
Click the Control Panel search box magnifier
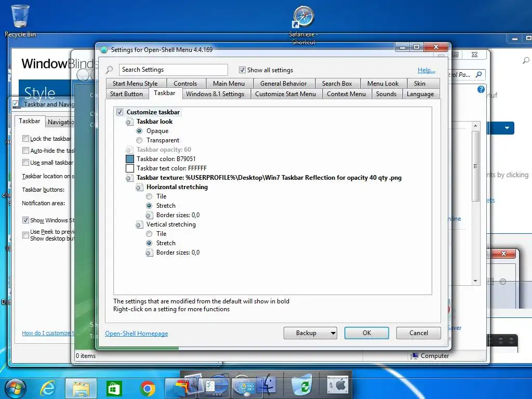tap(478, 74)
